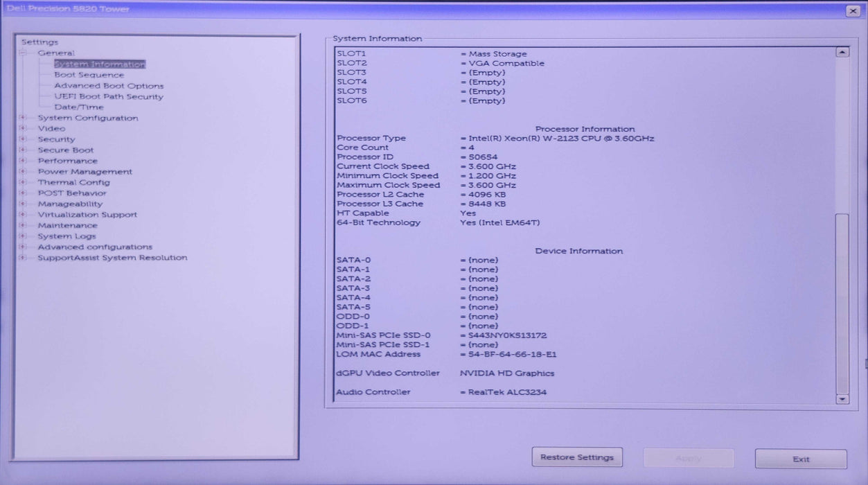Expand the Thermal Config node
This screenshot has height=485, width=868.
pyautogui.click(x=23, y=182)
